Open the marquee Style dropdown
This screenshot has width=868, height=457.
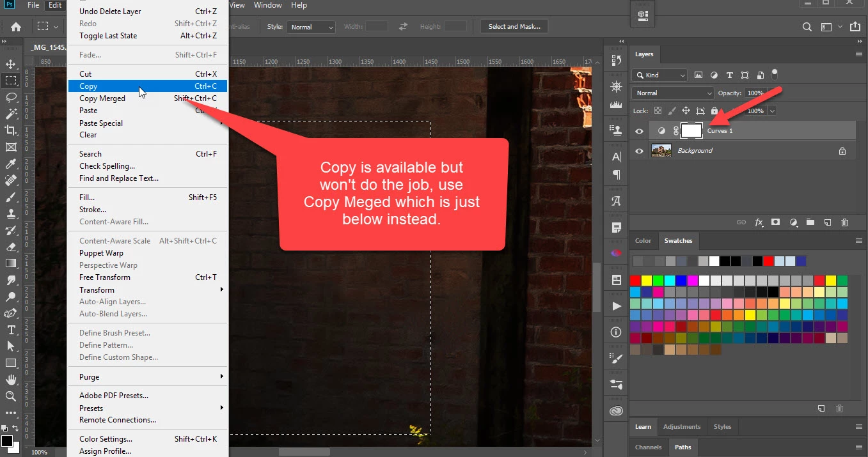click(x=311, y=27)
